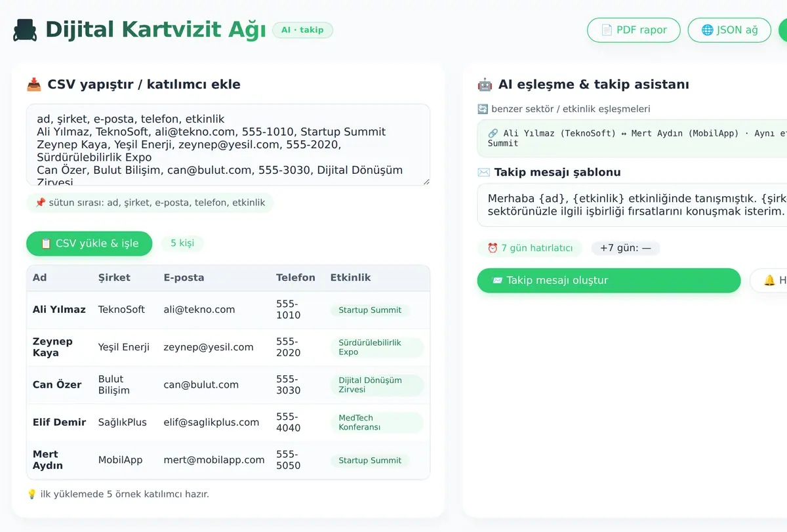Click the benzer sektör eşleşmeleri label
This screenshot has width=787, height=532.
click(x=564, y=109)
